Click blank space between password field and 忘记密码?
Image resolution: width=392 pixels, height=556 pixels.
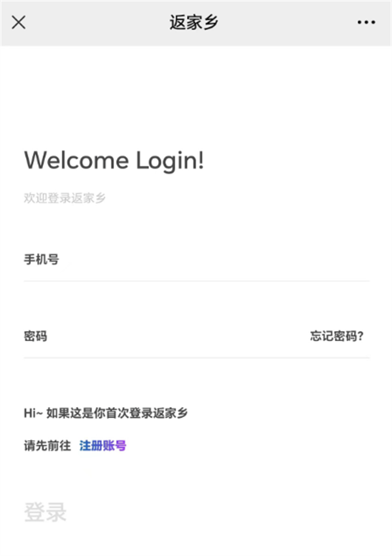tap(177, 336)
